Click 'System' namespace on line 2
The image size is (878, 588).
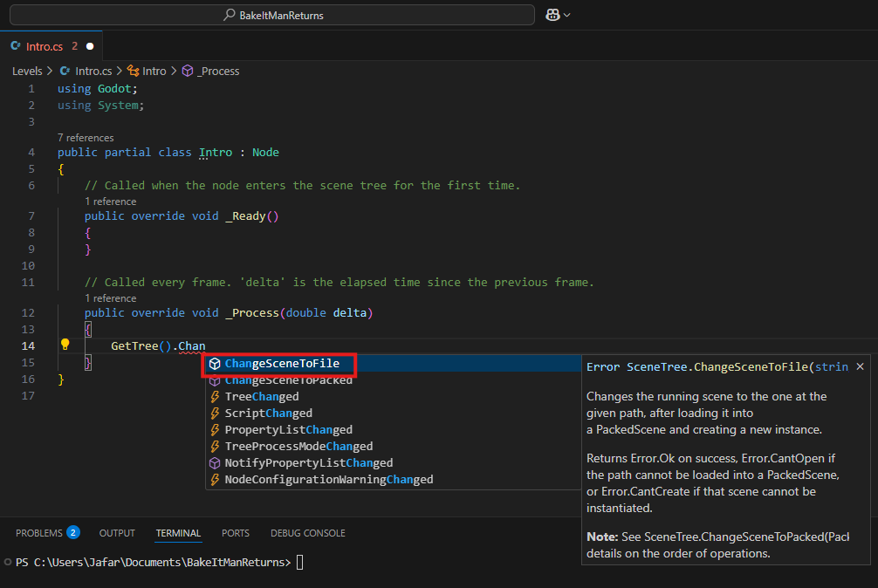pyautogui.click(x=118, y=106)
